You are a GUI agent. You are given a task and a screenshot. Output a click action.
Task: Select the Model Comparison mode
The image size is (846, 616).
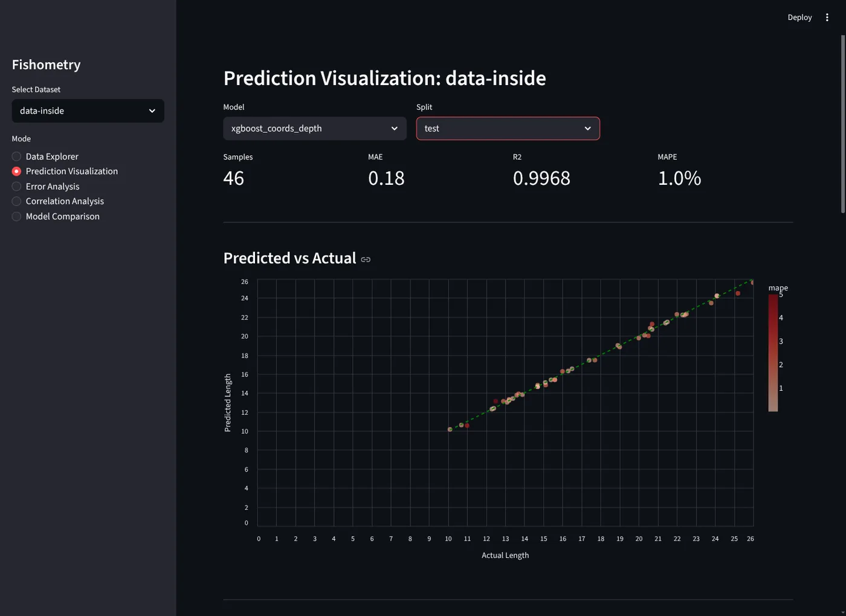(56, 216)
